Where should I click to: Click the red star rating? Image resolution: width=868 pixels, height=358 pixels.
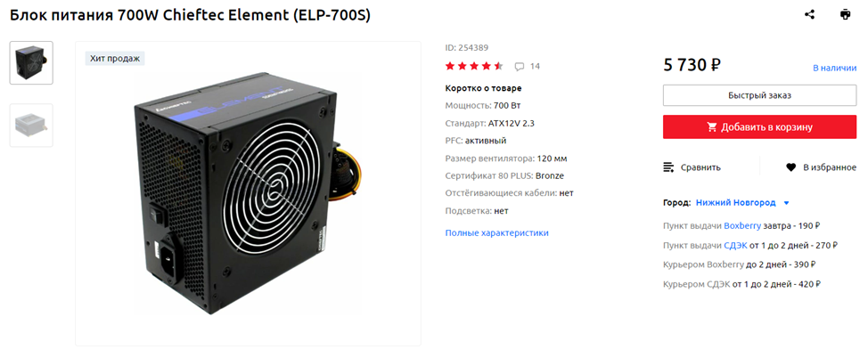[x=474, y=67]
